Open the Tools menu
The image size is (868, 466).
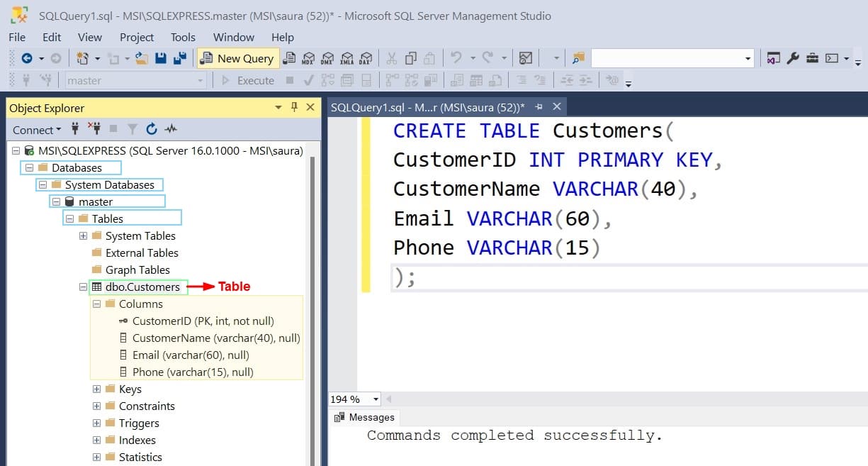(x=183, y=37)
